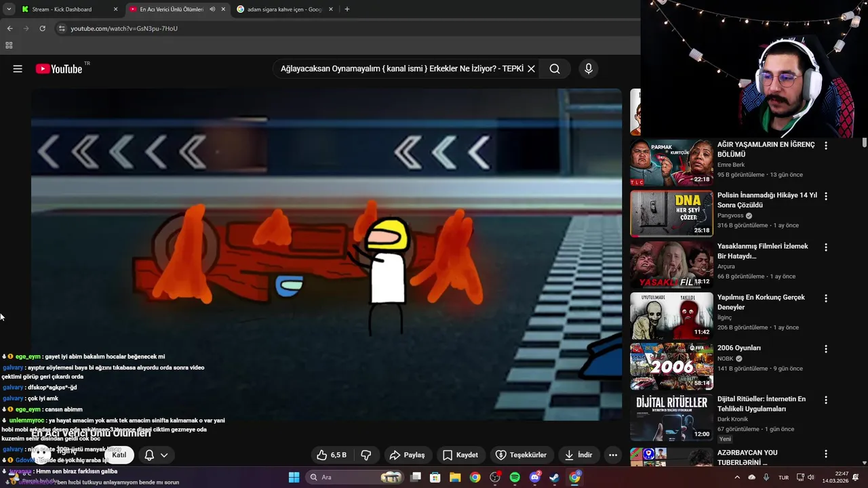Screen dimensions: 868x488
Task: Go back in browser history
Action: pyautogui.click(x=9, y=28)
